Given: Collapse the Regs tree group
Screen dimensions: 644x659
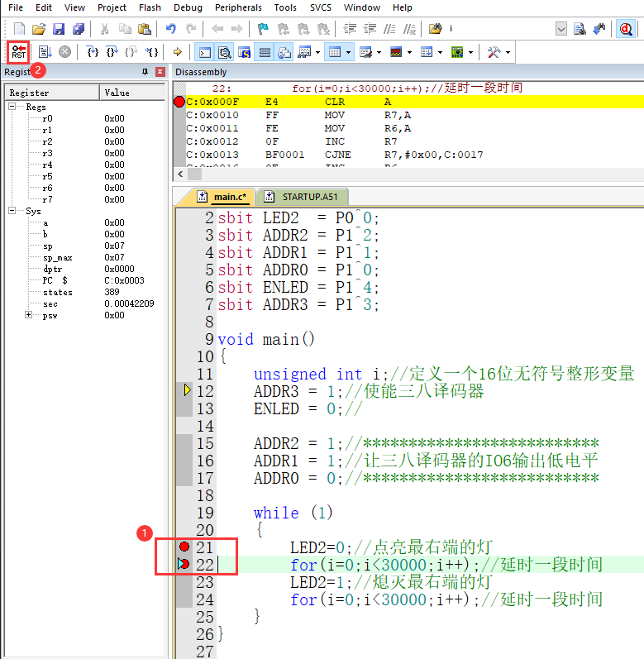Looking at the screenshot, I should (x=12, y=107).
